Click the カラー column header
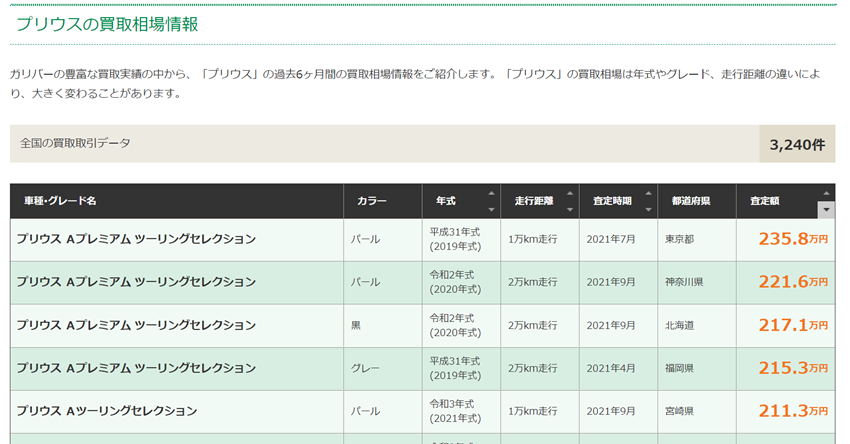The width and height of the screenshot is (850, 444). pos(372,201)
